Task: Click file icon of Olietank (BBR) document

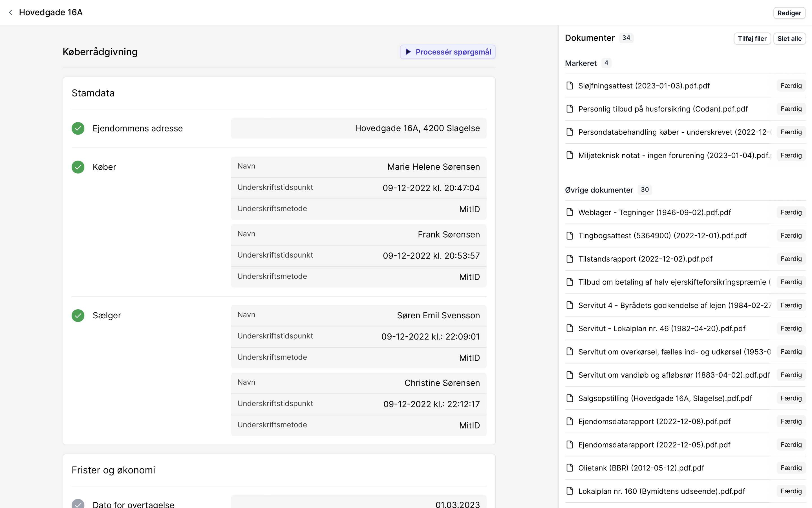Action: pos(570,468)
